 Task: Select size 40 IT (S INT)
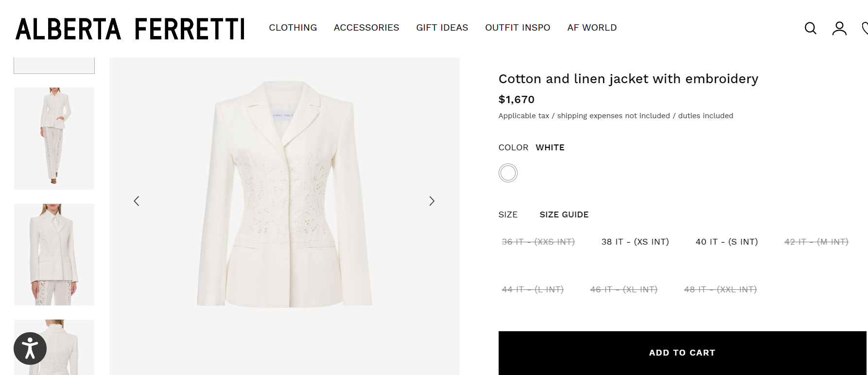coord(727,242)
